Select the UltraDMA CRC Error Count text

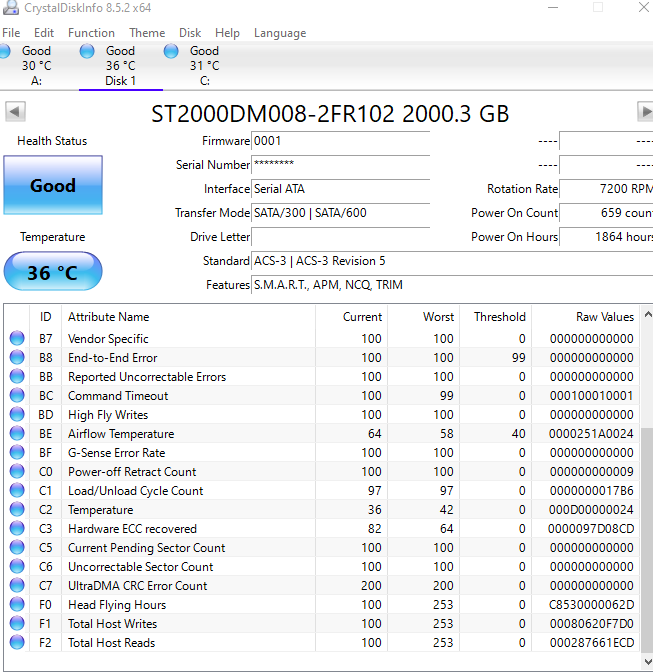[137, 585]
